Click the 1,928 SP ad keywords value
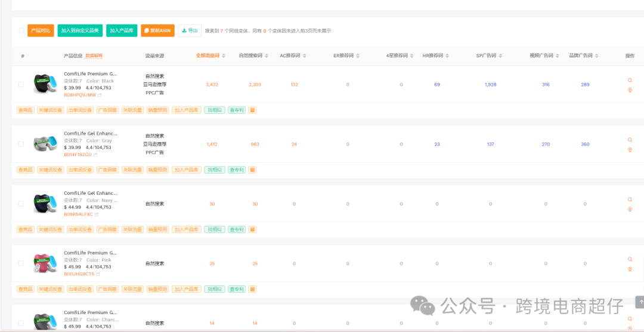The width and height of the screenshot is (644, 332). click(x=490, y=85)
